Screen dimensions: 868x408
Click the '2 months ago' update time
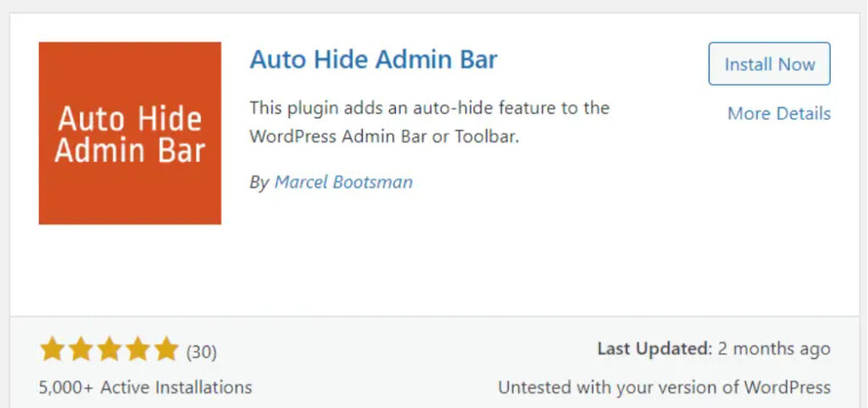click(774, 349)
